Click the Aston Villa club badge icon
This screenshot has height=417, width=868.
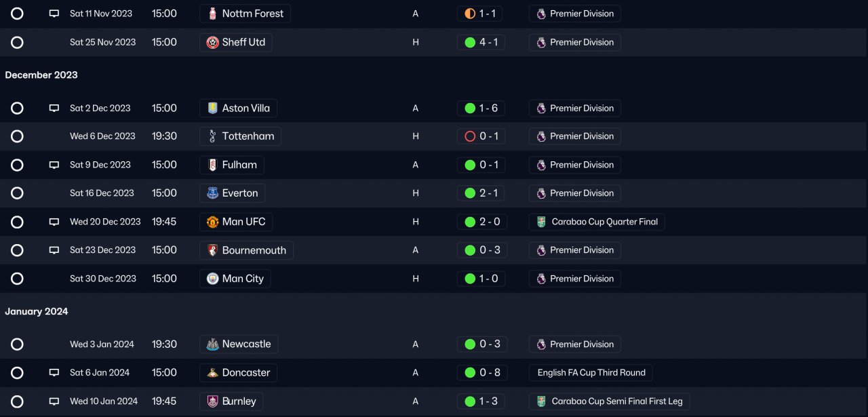[x=212, y=108]
